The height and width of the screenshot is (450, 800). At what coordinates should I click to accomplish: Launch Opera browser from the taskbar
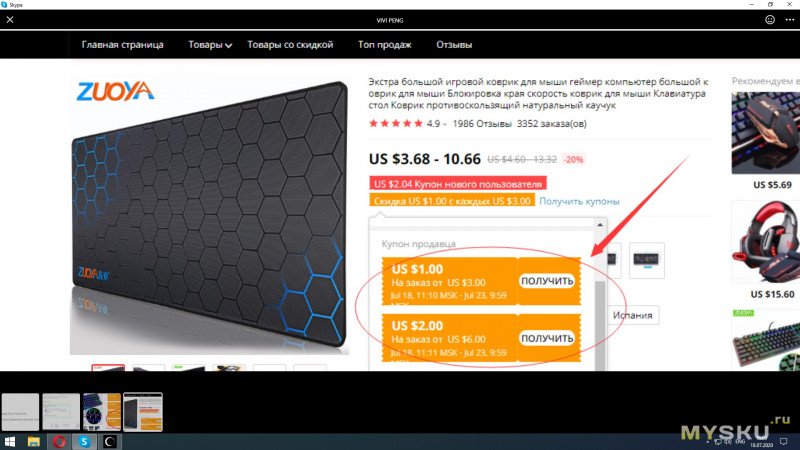59,441
